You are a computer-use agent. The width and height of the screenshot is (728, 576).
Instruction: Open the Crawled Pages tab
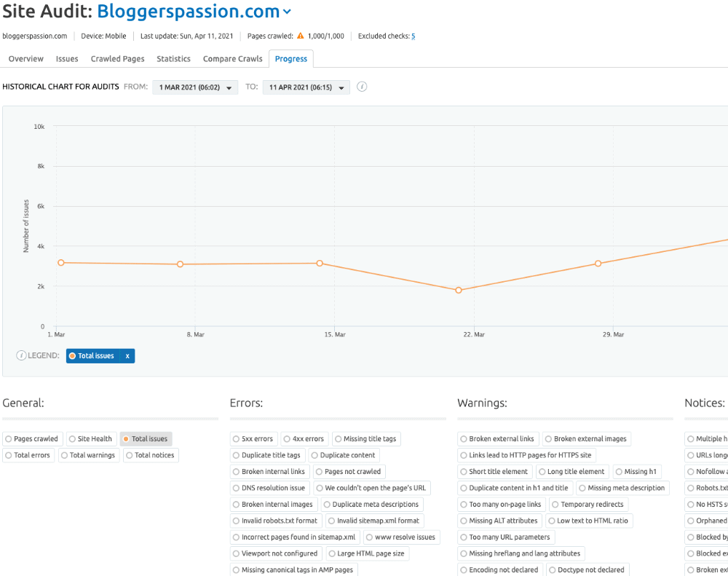(x=117, y=59)
